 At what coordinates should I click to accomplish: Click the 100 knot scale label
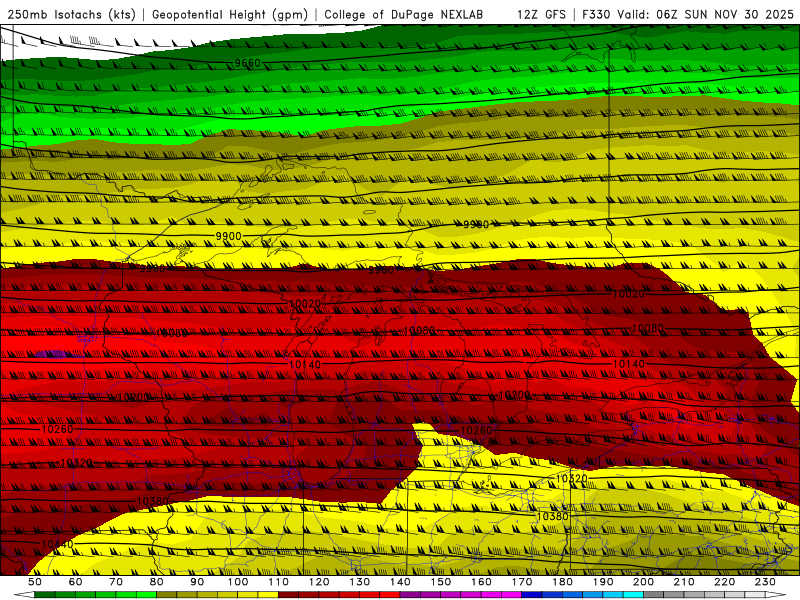pyautogui.click(x=238, y=582)
